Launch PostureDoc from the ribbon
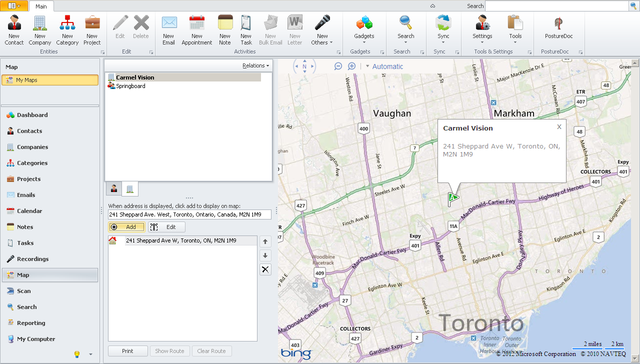This screenshot has height=364, width=640. coord(558,30)
